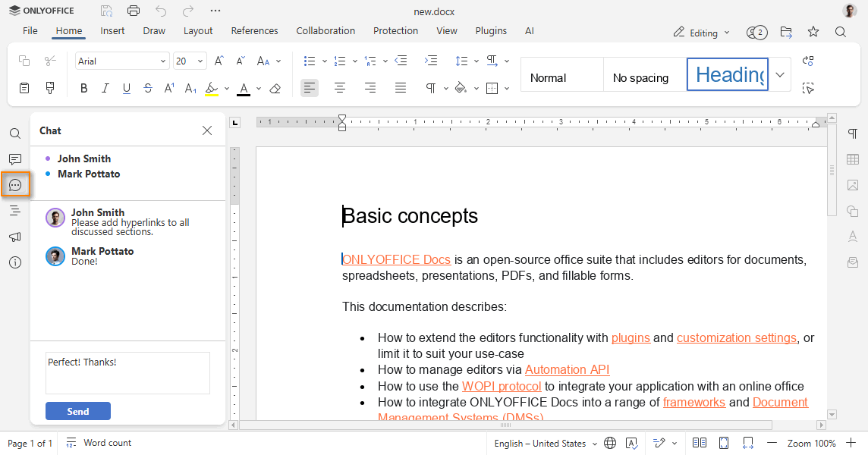Justify the paragraph text
Image resolution: width=868 pixels, height=455 pixels.
pos(400,87)
